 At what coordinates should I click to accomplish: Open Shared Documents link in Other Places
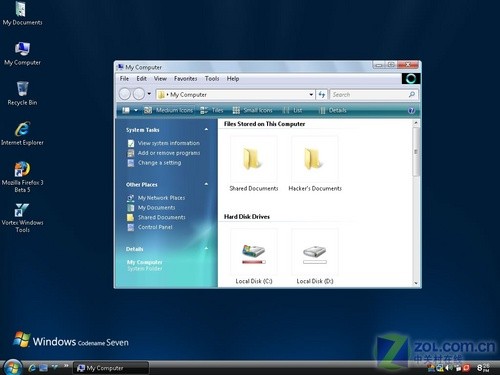pyautogui.click(x=156, y=217)
